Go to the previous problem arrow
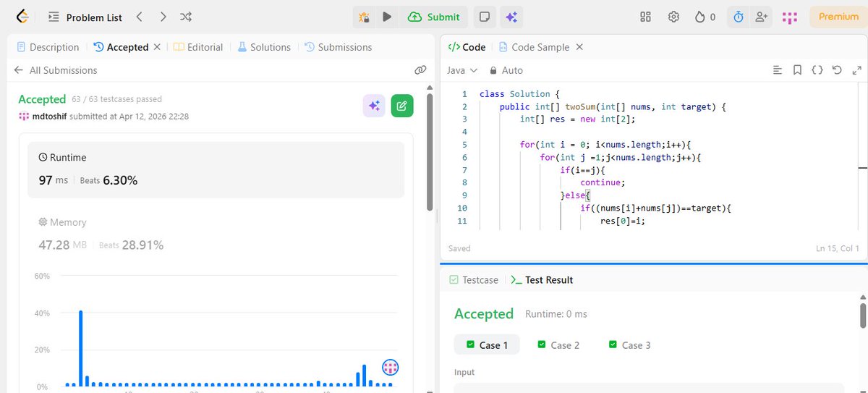868x393 pixels. [x=140, y=17]
